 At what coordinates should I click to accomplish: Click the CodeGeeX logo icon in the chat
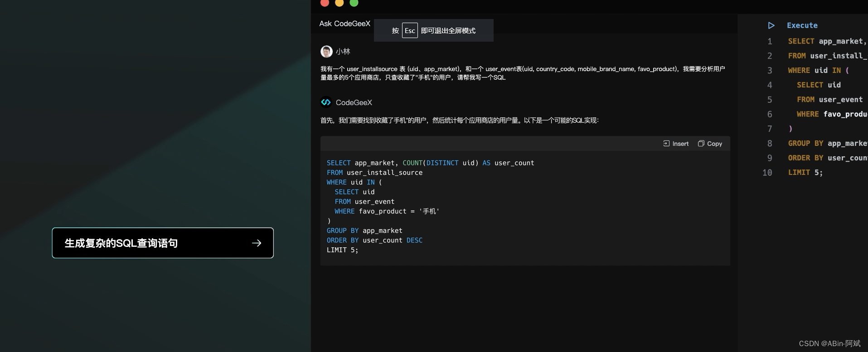pyautogui.click(x=326, y=102)
